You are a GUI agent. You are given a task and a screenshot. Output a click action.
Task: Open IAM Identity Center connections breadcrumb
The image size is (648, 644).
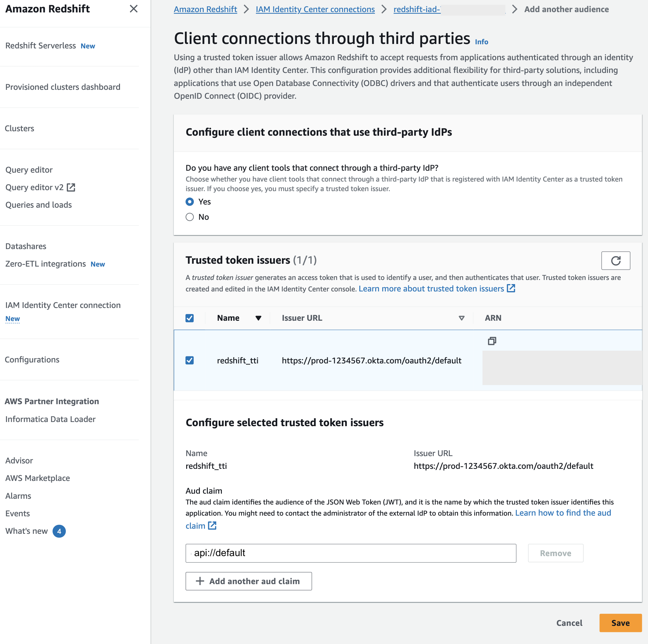(x=315, y=10)
